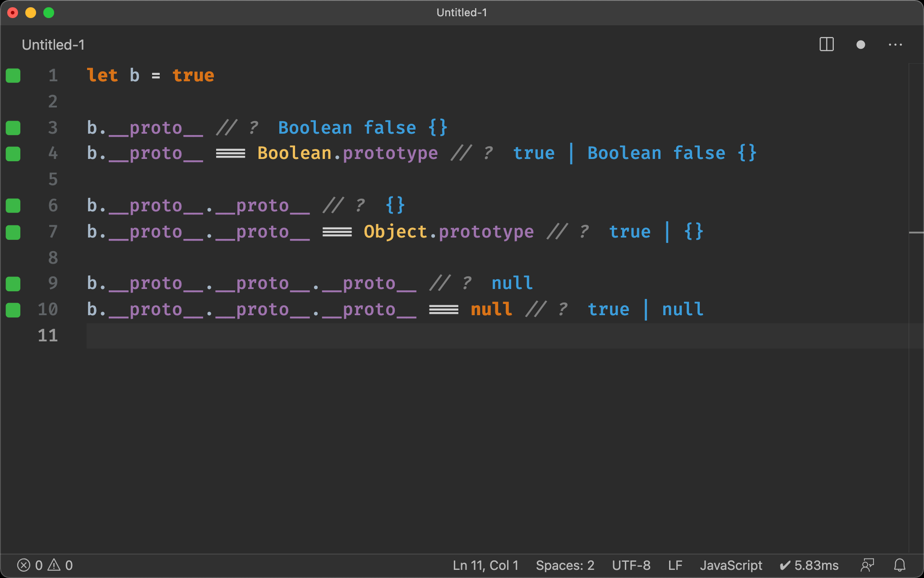This screenshot has width=924, height=578.
Task: Click the green coverage indicator on line 3
Action: click(13, 128)
